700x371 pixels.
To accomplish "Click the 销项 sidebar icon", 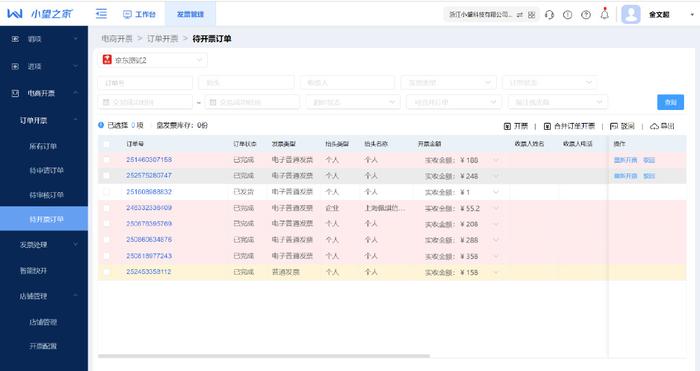I will (16, 39).
